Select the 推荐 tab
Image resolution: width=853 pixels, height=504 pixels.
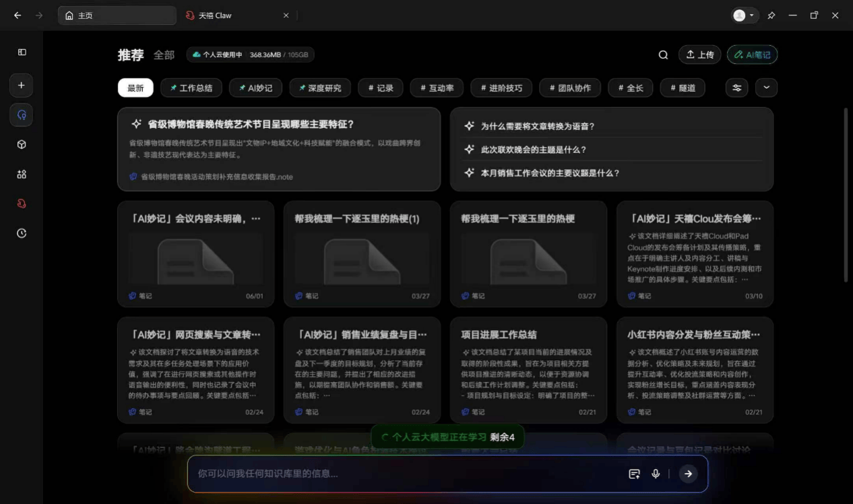[131, 55]
